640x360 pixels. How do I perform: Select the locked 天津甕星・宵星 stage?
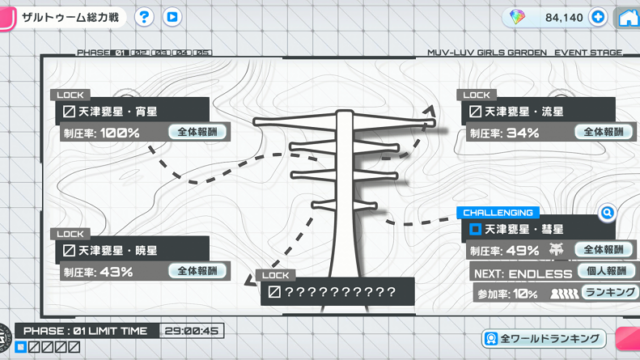tap(132, 111)
